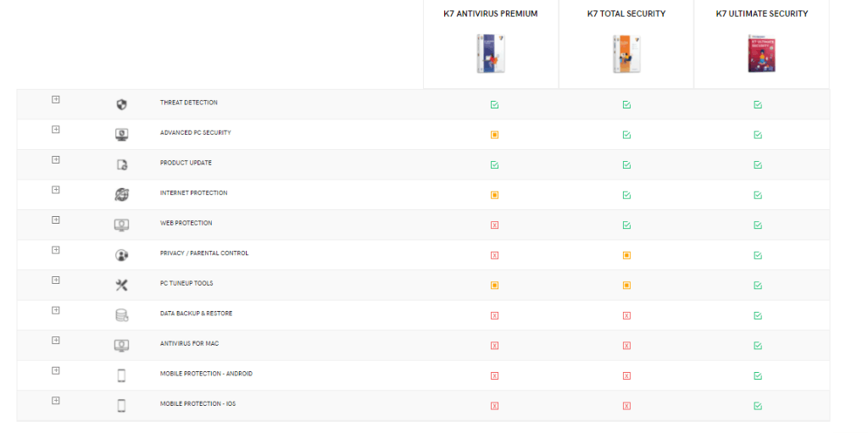Expand the Threat Detection row
Image resolution: width=868 pixels, height=433 pixels.
pyautogui.click(x=56, y=99)
